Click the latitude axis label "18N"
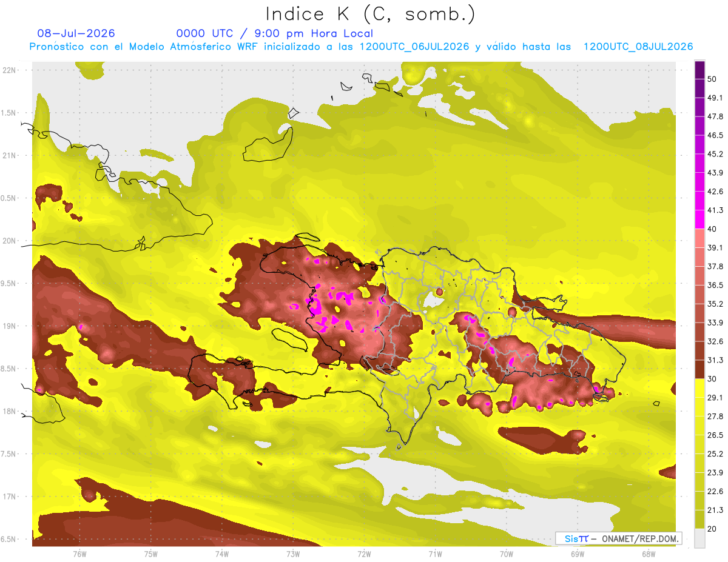 pyautogui.click(x=9, y=411)
